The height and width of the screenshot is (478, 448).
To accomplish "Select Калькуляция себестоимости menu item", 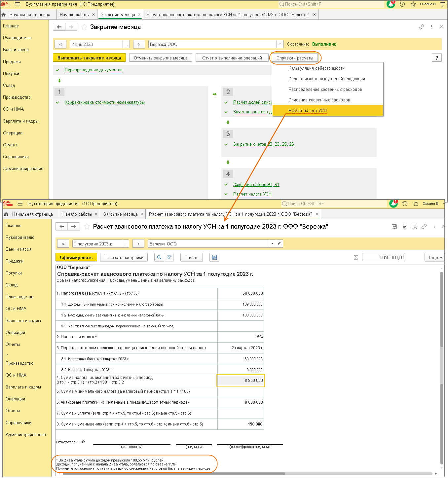I will click(327, 68).
